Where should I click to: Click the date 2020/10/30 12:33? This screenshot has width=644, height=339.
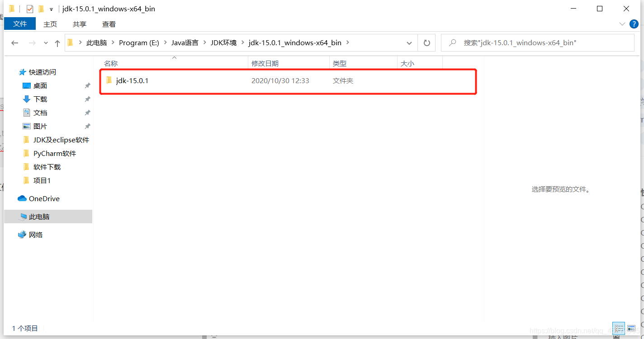click(280, 81)
